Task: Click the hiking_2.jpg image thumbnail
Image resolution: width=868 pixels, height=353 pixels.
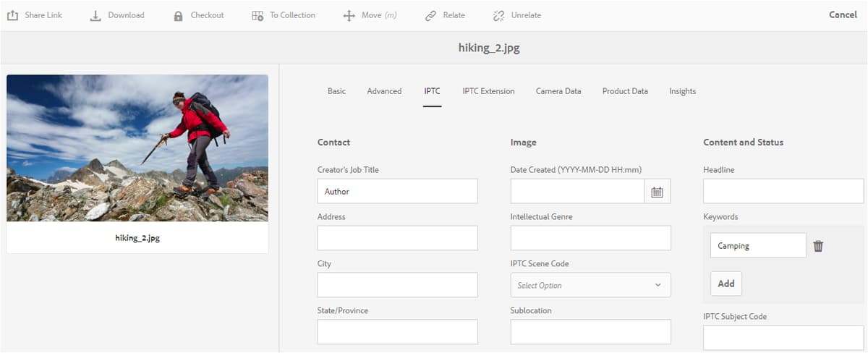Action: (x=137, y=148)
